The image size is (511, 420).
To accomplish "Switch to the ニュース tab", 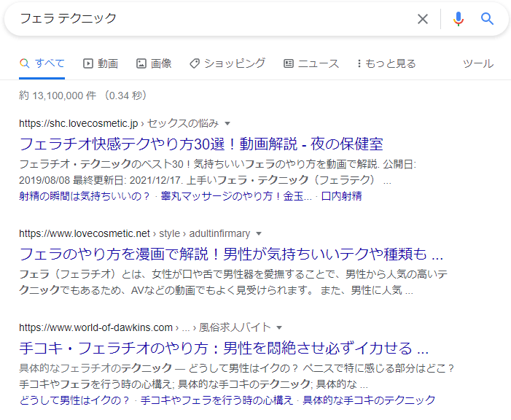I will (311, 63).
